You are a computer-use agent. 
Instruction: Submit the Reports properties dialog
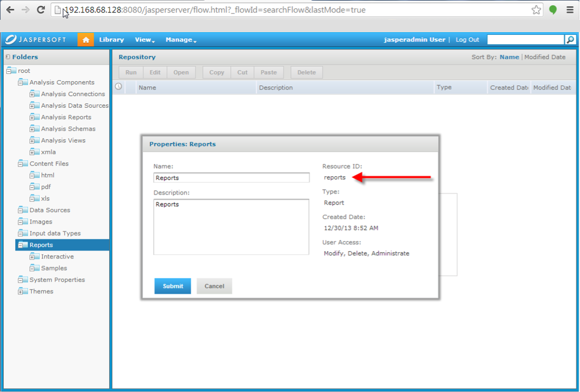coord(173,286)
